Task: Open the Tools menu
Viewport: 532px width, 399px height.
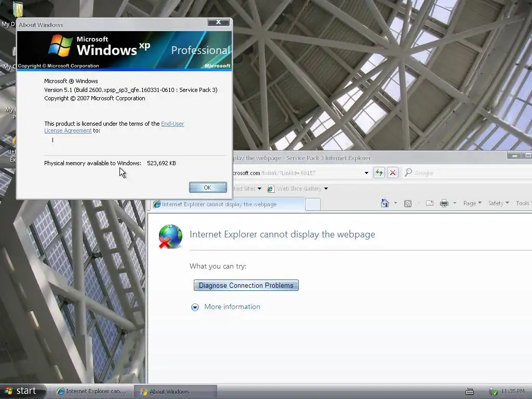Action: tap(524, 203)
